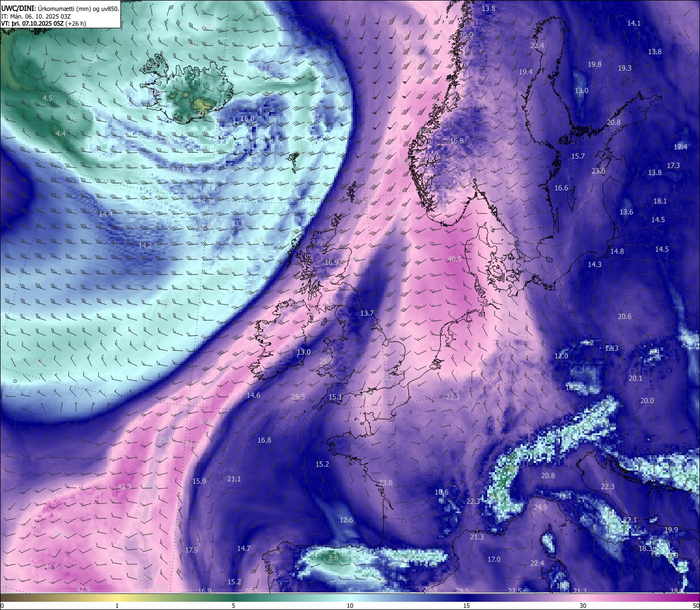Screen dimensions: 700x610
Task: Click the 14.2 value label
Action: (x=145, y=246)
